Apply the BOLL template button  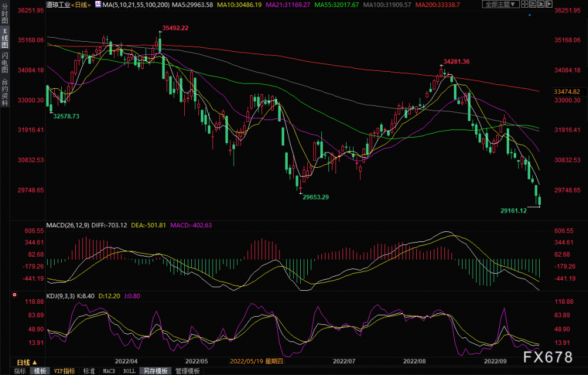[x=129, y=371]
